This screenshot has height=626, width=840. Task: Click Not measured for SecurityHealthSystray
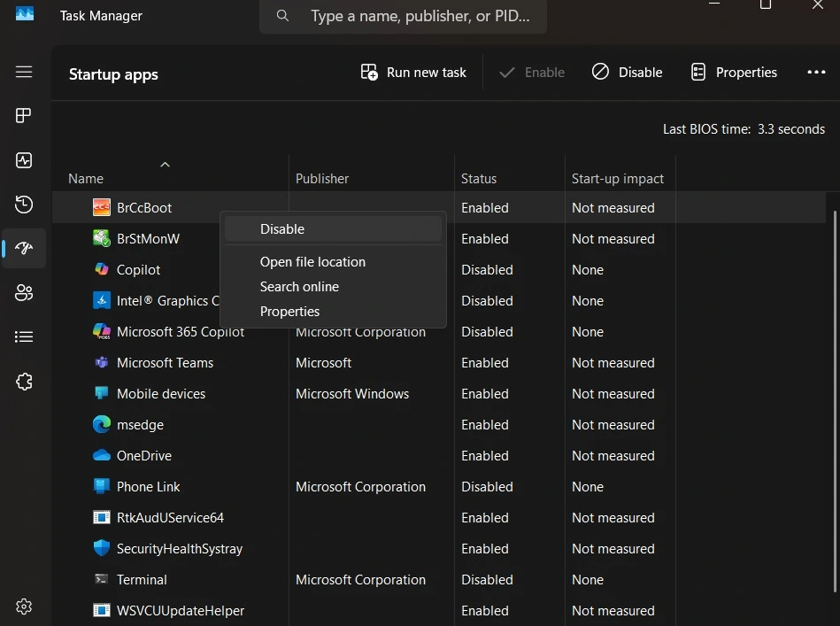[613, 549]
